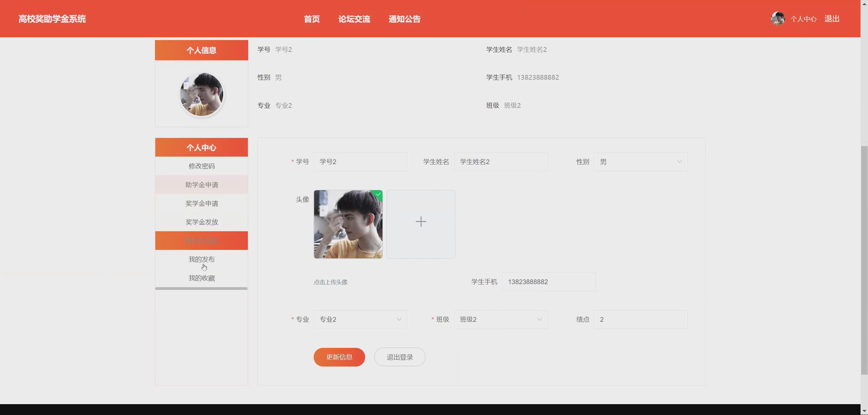Click the sidebar horizontal scrollbar

[201, 289]
